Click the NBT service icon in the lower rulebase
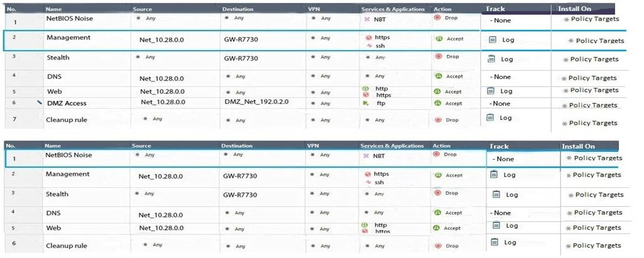The image size is (644, 258). (366, 156)
